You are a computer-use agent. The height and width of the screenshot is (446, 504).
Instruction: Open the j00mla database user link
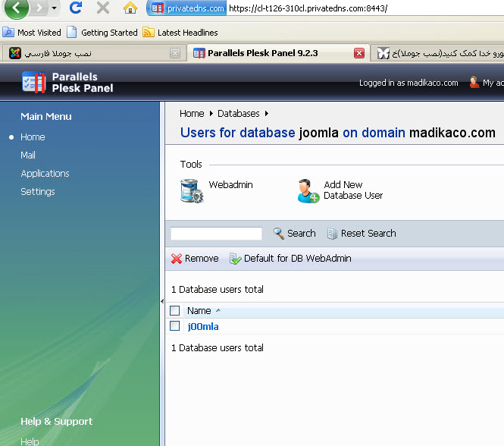pos(203,327)
